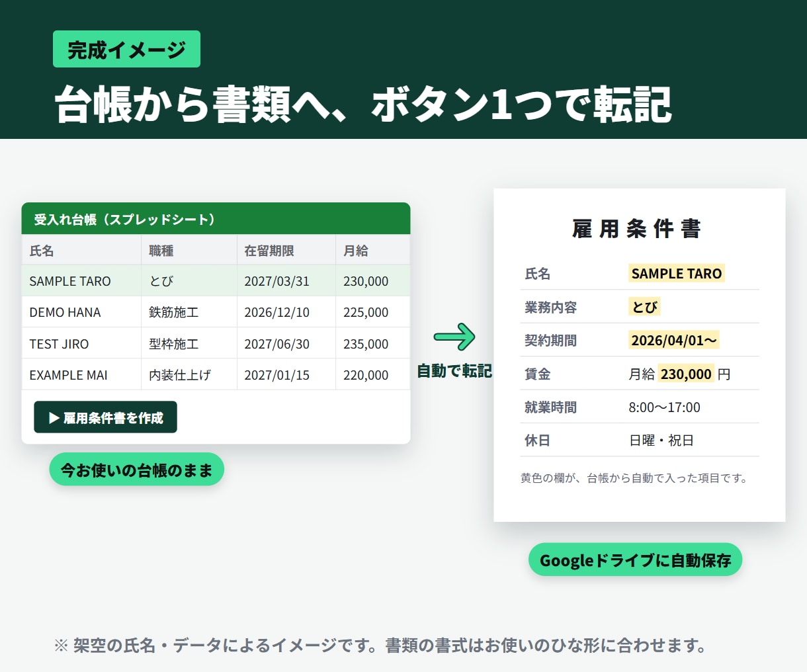Image resolution: width=807 pixels, height=672 pixels.
Task: Click the 休日 label in the document
Action: click(x=537, y=441)
